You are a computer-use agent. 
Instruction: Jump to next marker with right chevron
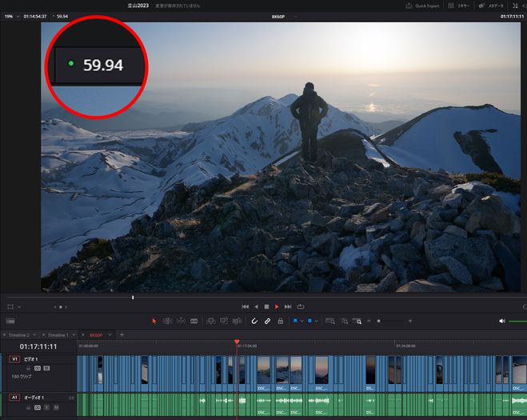pos(66,307)
